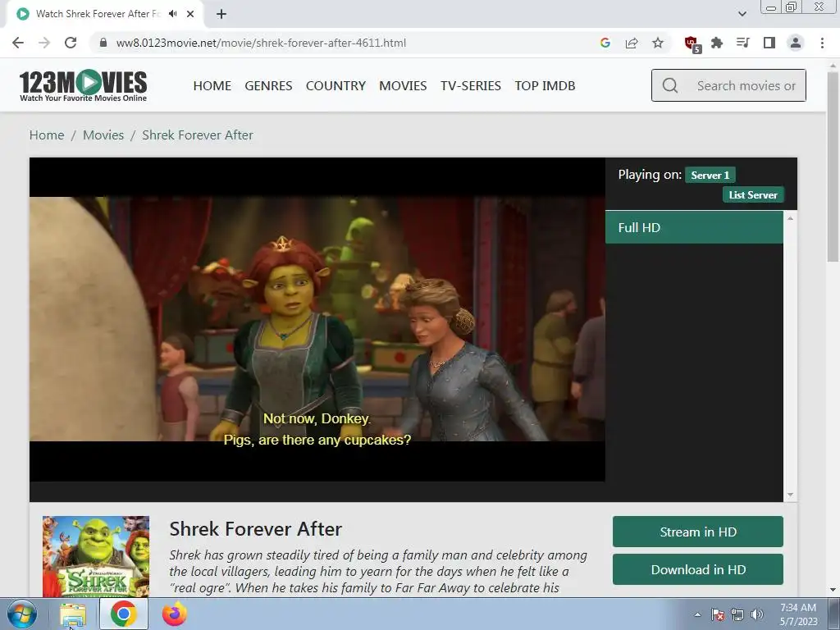Click the browser forward arrow
840x630 pixels.
[x=44, y=43]
